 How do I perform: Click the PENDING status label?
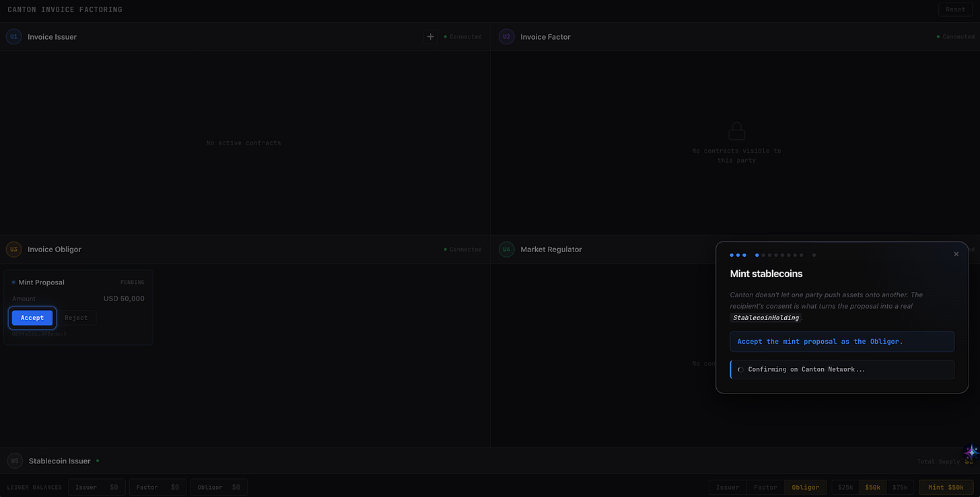pos(133,282)
